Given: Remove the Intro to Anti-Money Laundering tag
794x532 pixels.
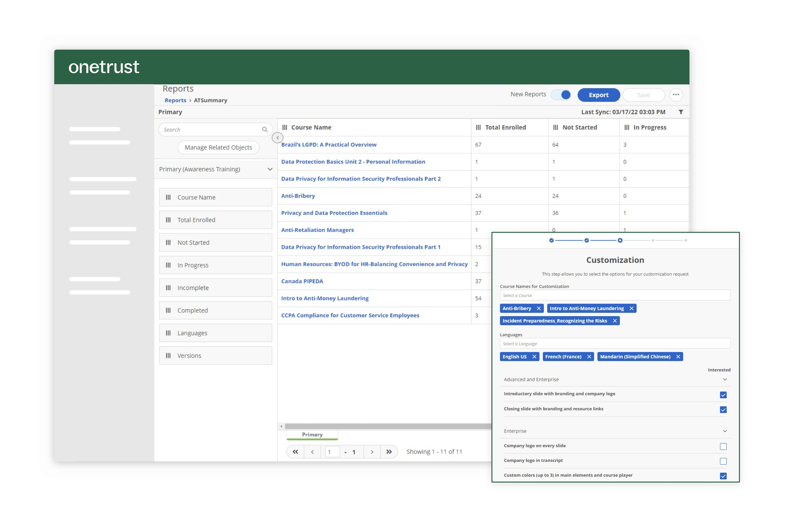Looking at the screenshot, I should coord(631,308).
